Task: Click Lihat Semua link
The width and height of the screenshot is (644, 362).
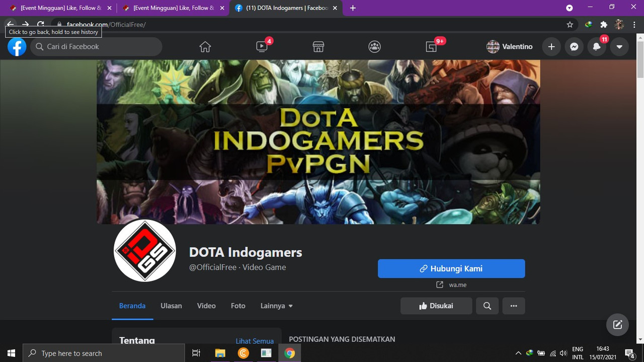Action: pyautogui.click(x=255, y=341)
